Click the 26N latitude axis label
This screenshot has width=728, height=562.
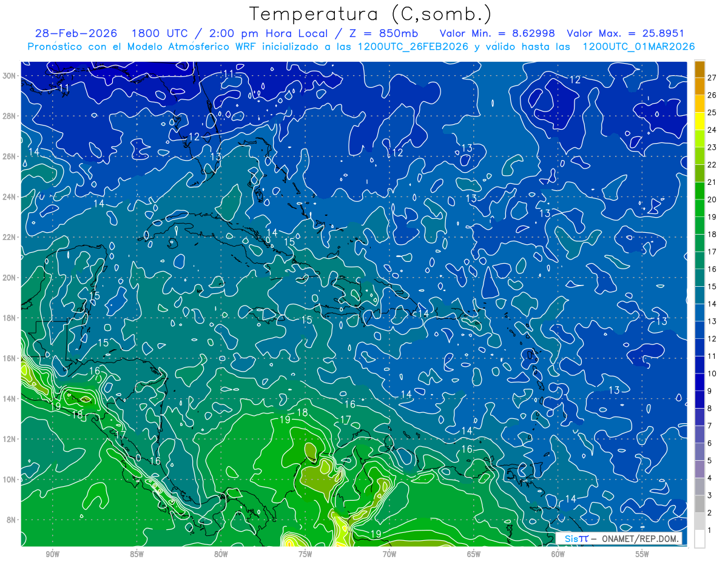click(x=10, y=156)
